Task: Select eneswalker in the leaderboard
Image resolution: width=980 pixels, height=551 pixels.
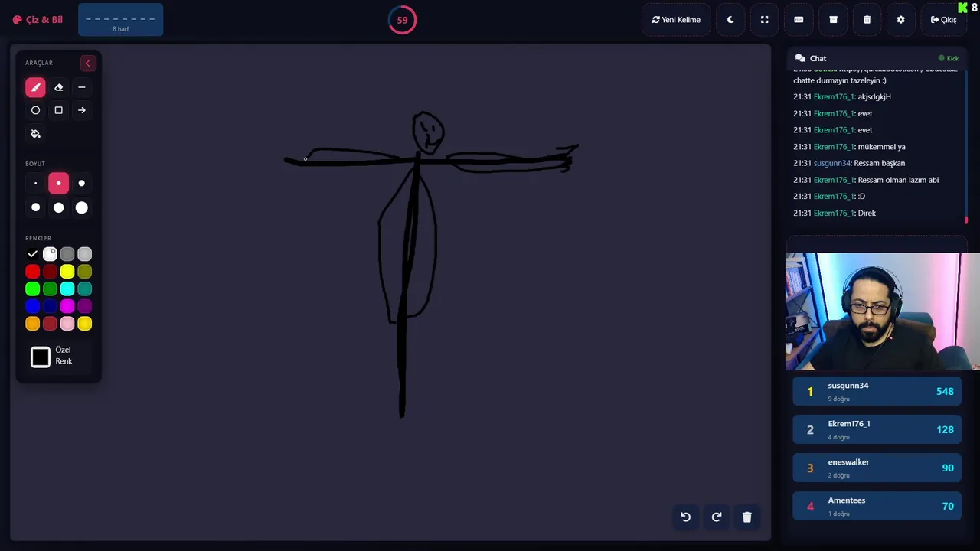Action: click(x=877, y=468)
